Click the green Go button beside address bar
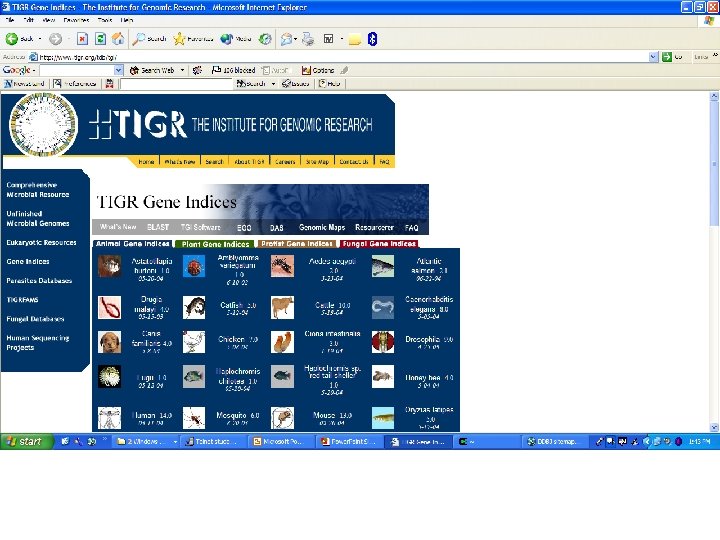This screenshot has height=540, width=720. click(x=667, y=57)
